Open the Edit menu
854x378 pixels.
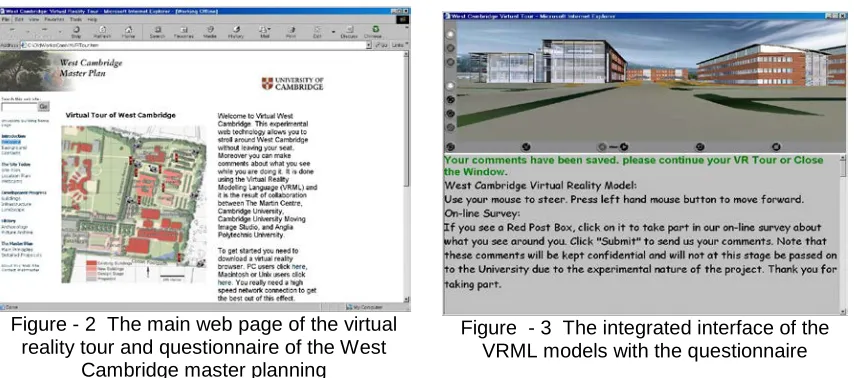coord(20,19)
